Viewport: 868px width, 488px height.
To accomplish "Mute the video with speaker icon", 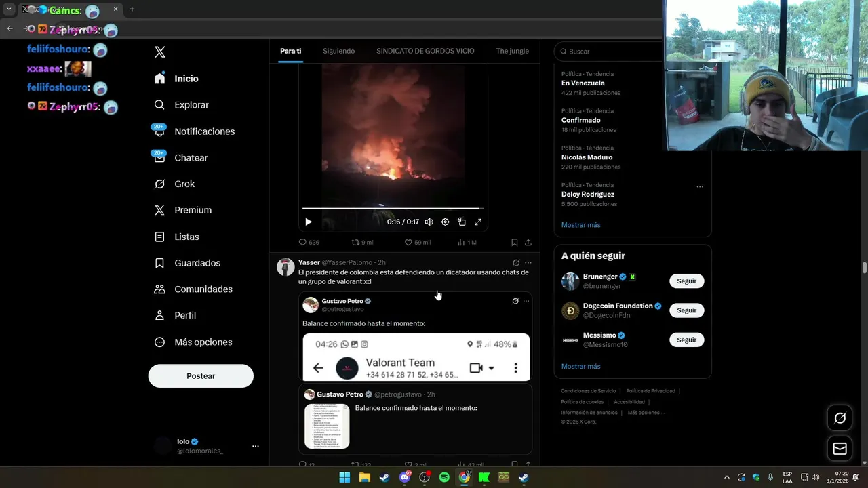I will click(429, 222).
